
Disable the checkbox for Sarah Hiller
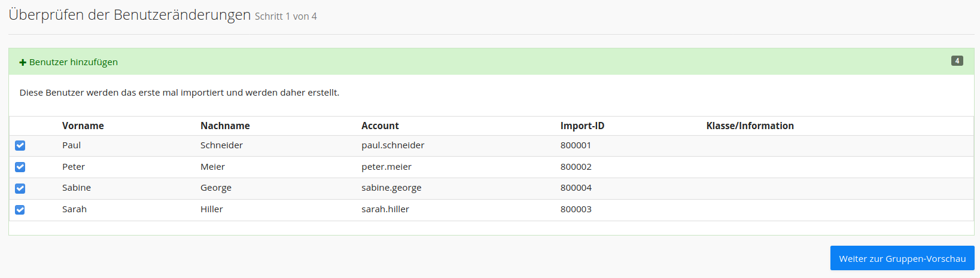(20, 210)
